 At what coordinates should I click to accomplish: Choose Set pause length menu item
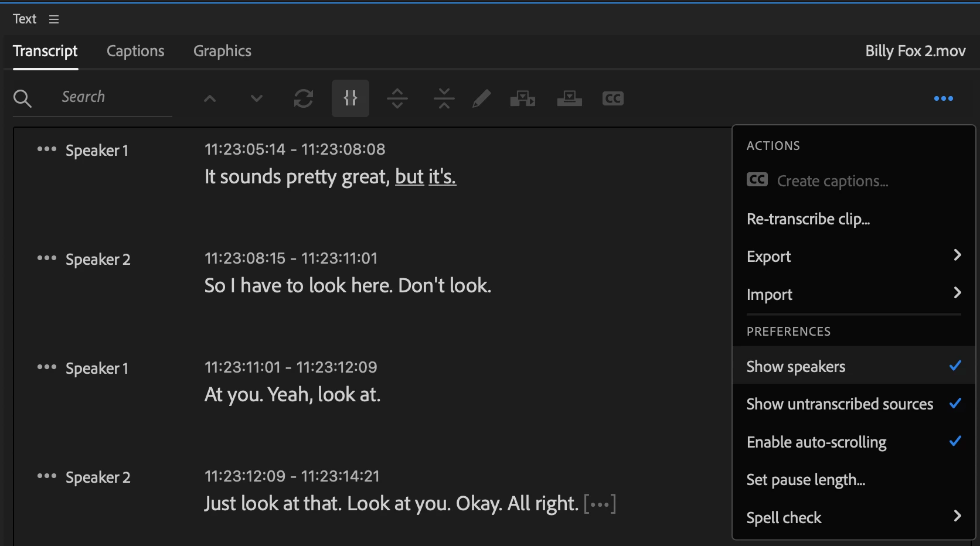tap(853, 480)
